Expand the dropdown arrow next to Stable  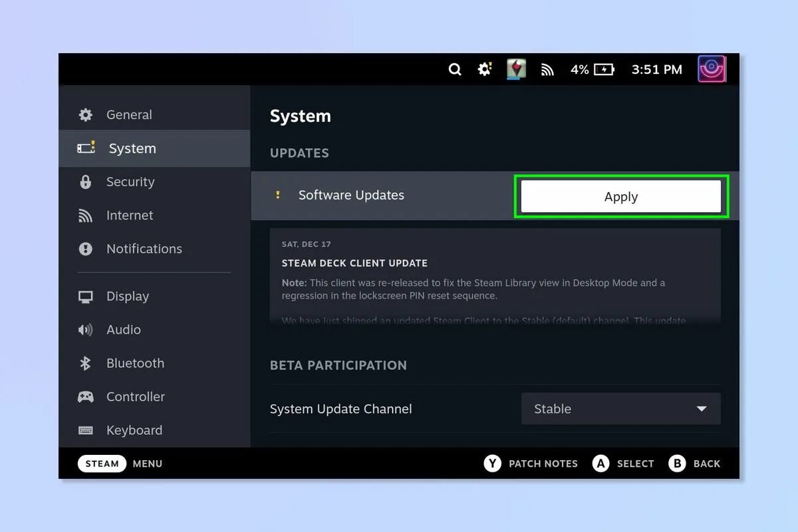click(702, 409)
